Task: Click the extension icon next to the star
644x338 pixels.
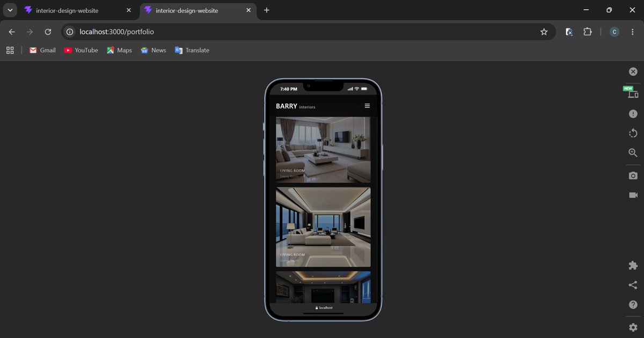Action: [x=569, y=32]
